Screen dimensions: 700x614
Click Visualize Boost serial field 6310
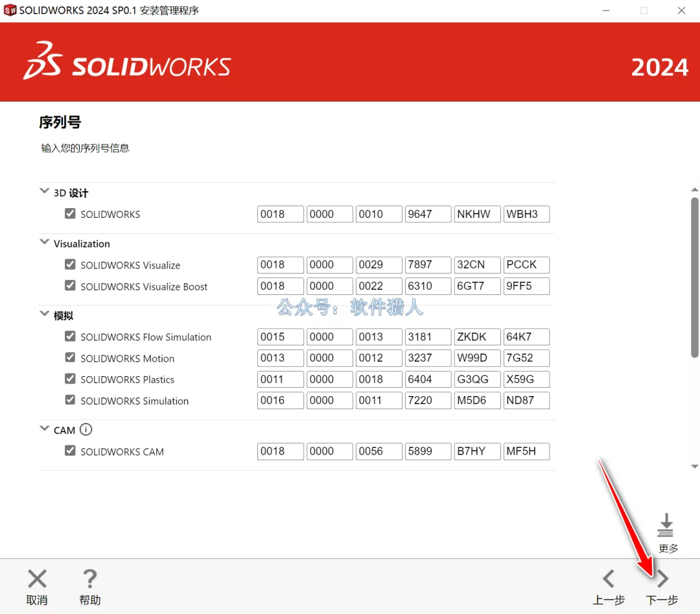coord(428,286)
